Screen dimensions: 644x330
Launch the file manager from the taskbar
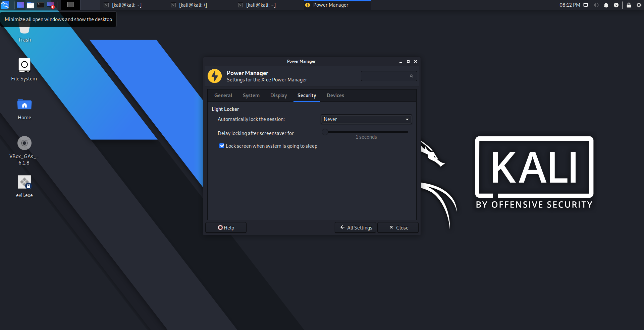30,5
